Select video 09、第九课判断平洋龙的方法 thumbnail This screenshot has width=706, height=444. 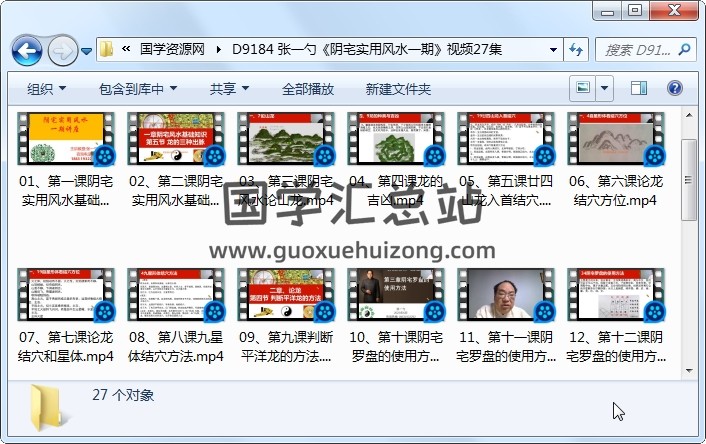click(285, 294)
